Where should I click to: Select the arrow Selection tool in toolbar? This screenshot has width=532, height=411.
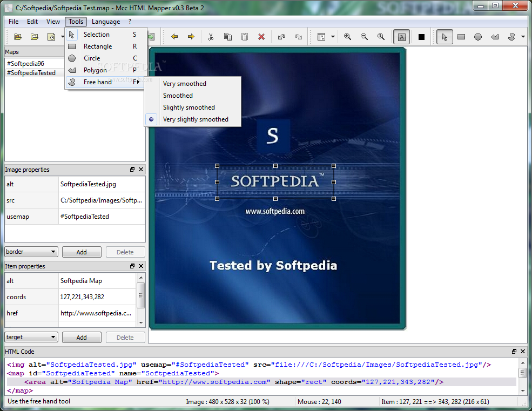[x=445, y=37]
